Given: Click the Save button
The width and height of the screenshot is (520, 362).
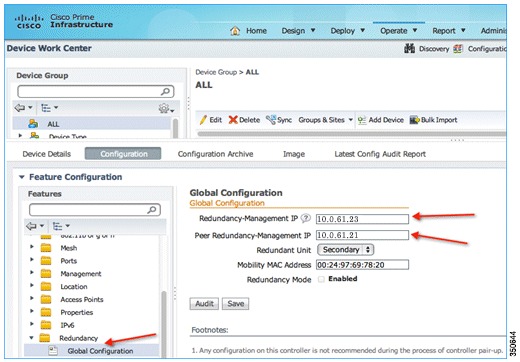Looking at the screenshot, I should pos(236,304).
